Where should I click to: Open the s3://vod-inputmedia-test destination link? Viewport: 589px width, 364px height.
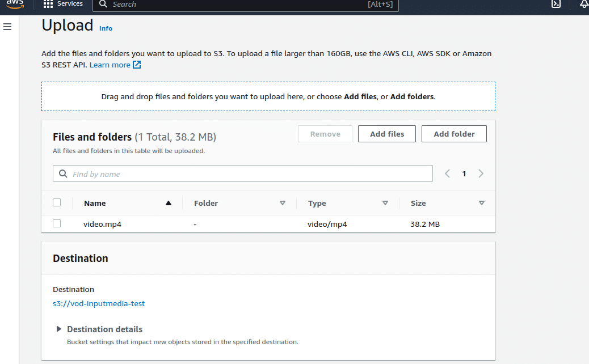[x=99, y=303]
